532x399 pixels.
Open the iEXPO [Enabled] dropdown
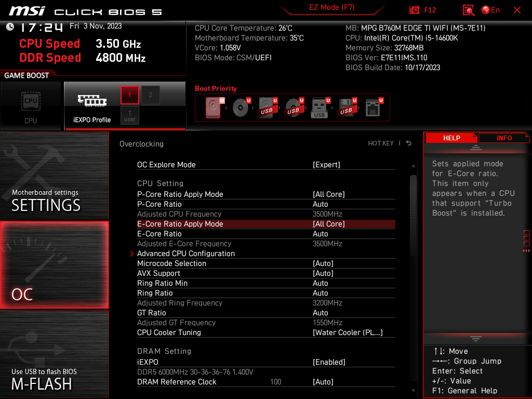(329, 362)
